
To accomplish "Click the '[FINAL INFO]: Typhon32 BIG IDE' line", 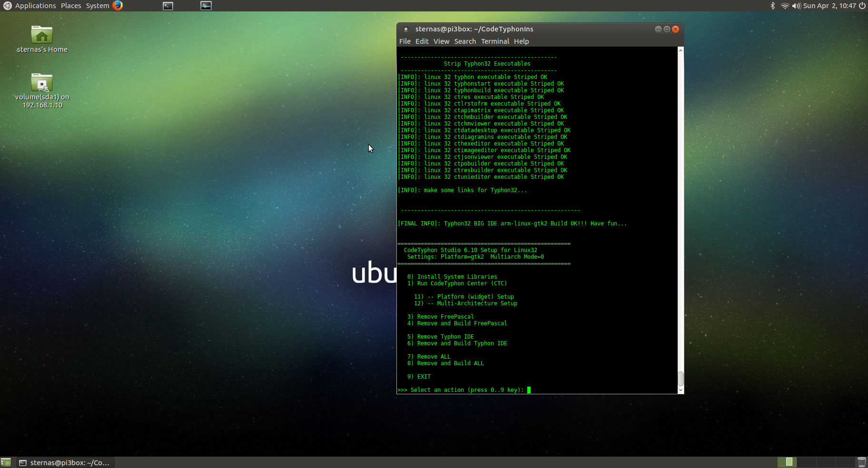I will click(x=512, y=224).
